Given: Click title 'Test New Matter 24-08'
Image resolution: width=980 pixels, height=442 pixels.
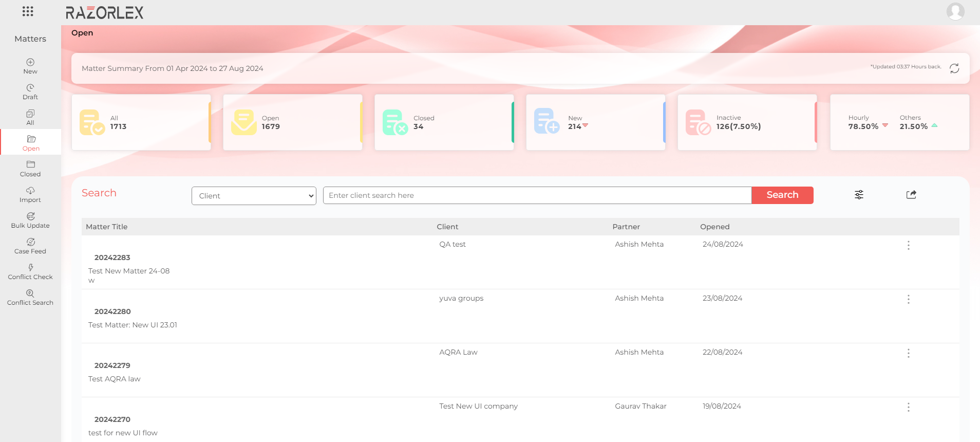Looking at the screenshot, I should tap(129, 271).
